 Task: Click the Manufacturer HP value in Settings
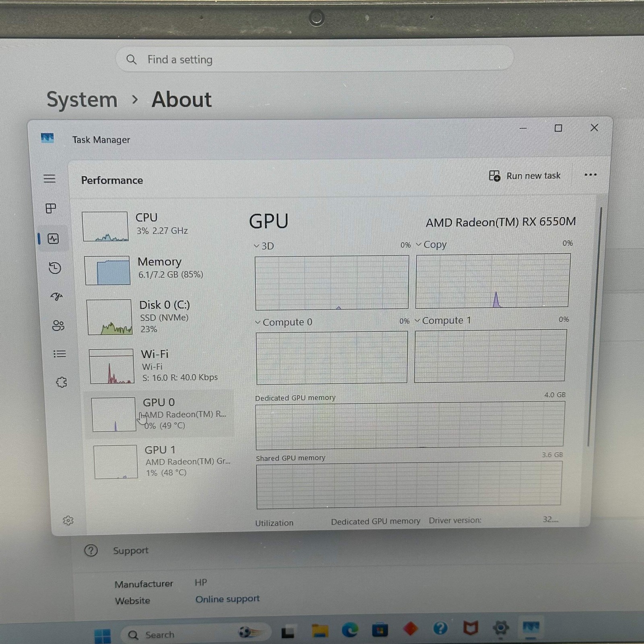[x=201, y=582]
